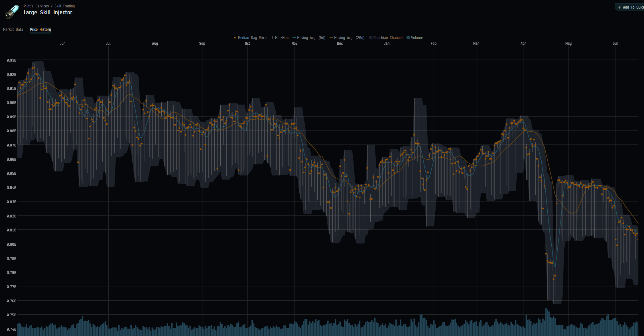Viewport: 644px width, 336px height.
Task: Click the Apr month axis label
Action: pyautogui.click(x=523, y=43)
